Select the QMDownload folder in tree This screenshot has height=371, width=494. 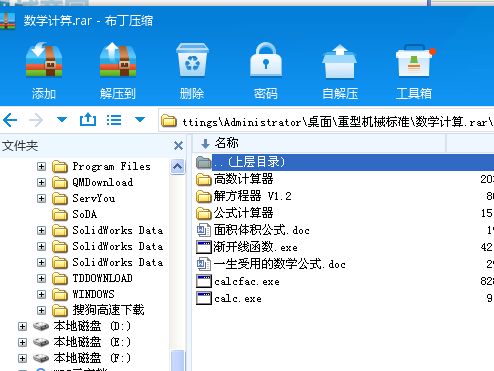pyautogui.click(x=103, y=182)
